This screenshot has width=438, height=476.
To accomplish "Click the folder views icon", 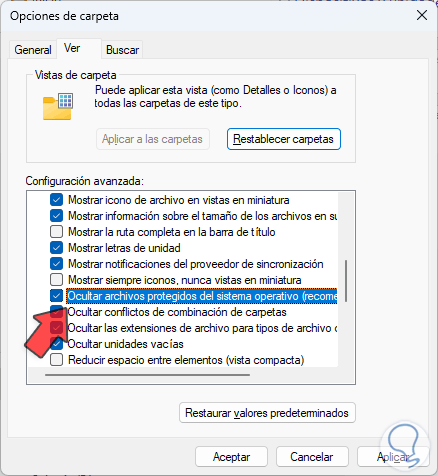I will point(58,107).
